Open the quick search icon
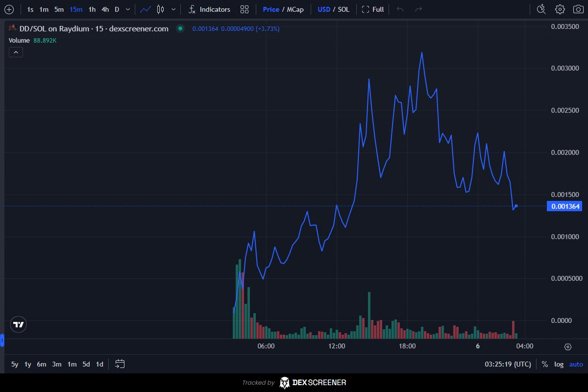The height and width of the screenshot is (392, 588). click(541, 9)
